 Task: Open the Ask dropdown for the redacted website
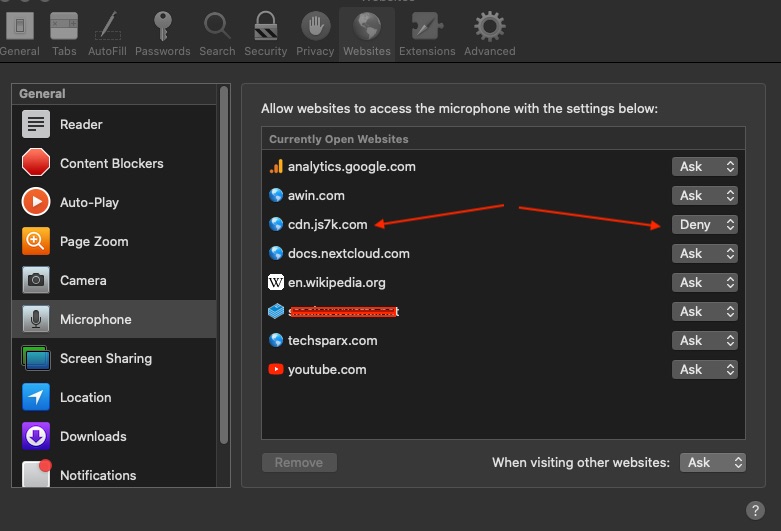(705, 311)
